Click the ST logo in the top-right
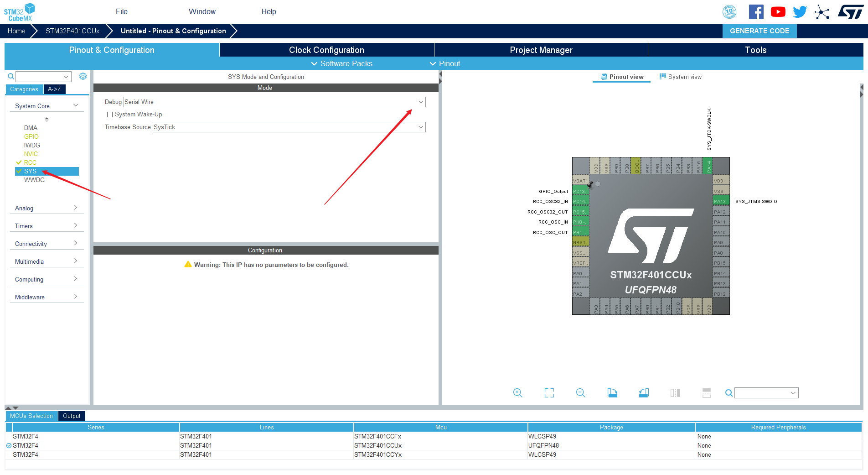Image resolution: width=868 pixels, height=475 pixels. pyautogui.click(x=850, y=12)
